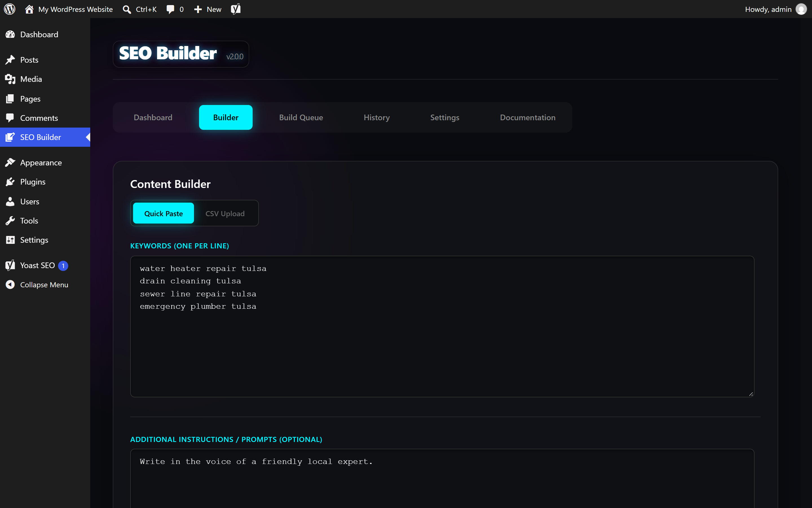Click the Additional Instructions textarea
The height and width of the screenshot is (508, 812).
point(442,478)
